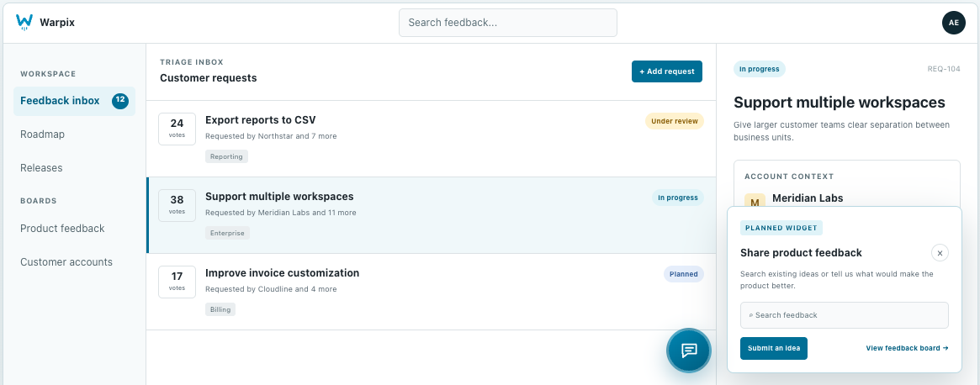Click the Feedback inbox count badge 12

tap(120, 101)
